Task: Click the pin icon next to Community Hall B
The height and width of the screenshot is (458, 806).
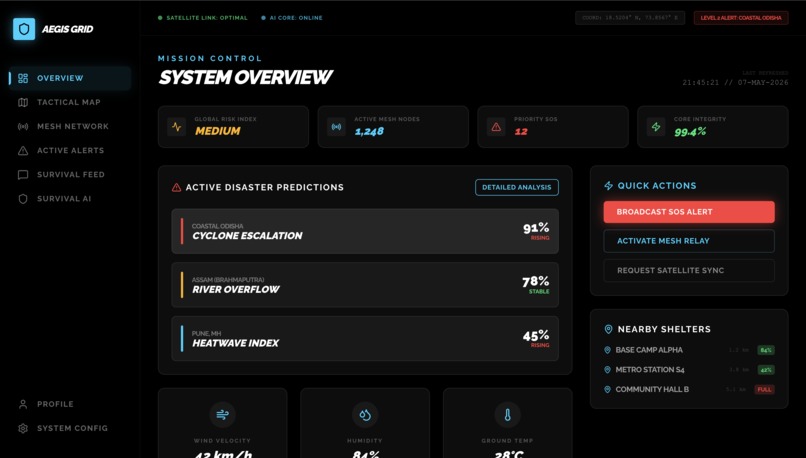Action: (x=607, y=390)
